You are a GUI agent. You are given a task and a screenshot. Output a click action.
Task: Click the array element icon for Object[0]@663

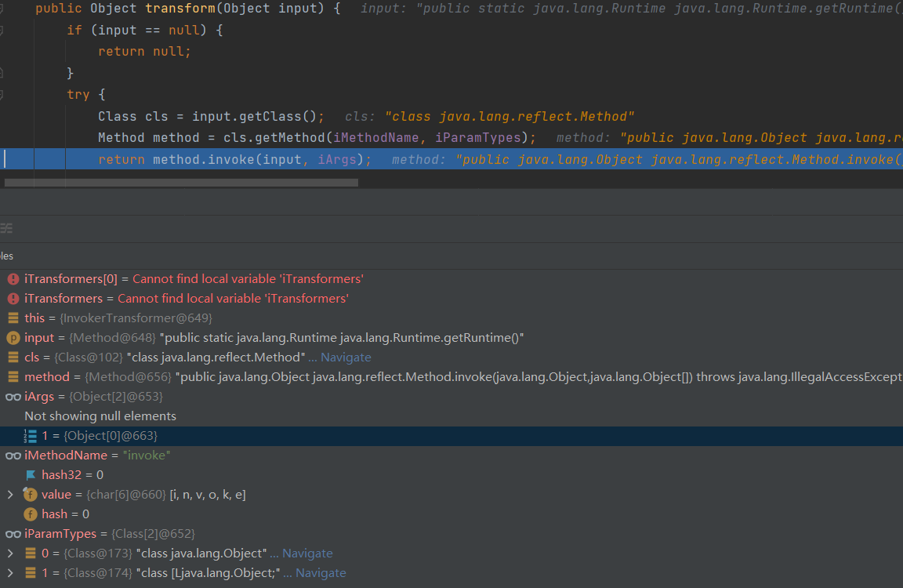(31, 436)
